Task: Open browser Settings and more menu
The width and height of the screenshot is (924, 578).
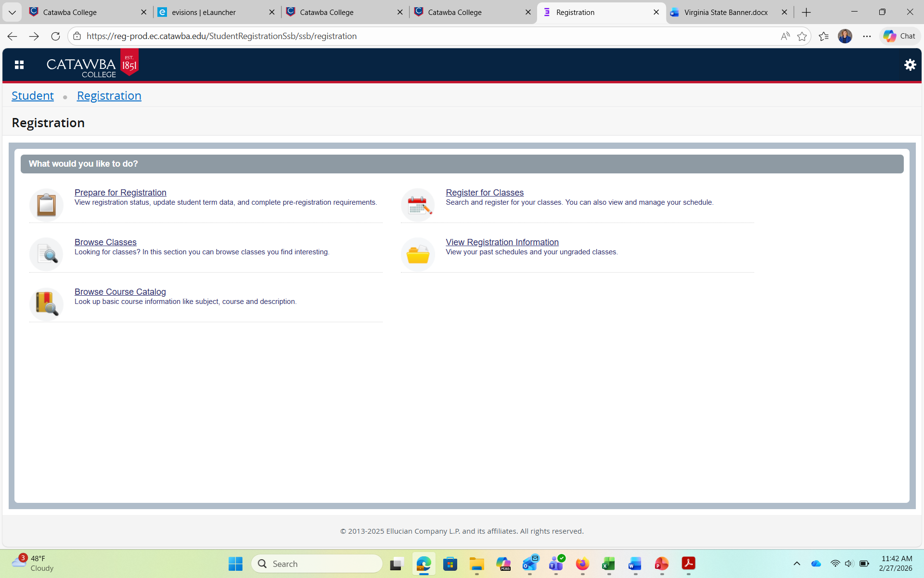Action: click(x=867, y=36)
